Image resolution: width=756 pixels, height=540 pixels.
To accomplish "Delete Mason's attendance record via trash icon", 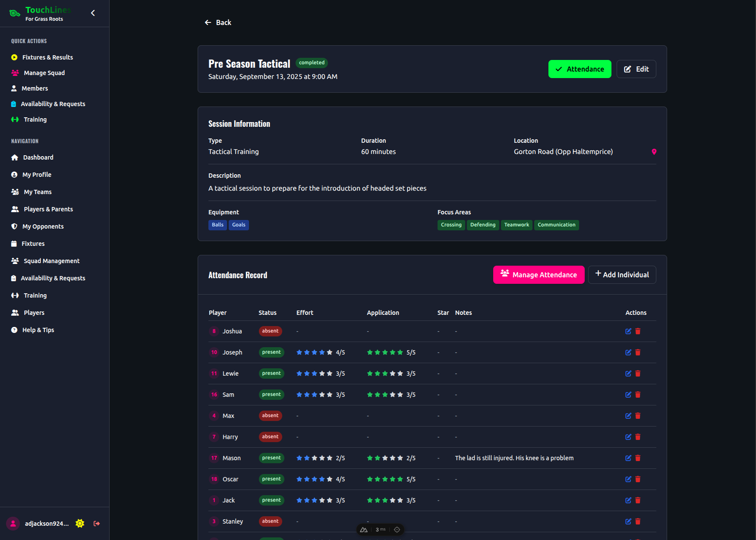I will click(638, 458).
